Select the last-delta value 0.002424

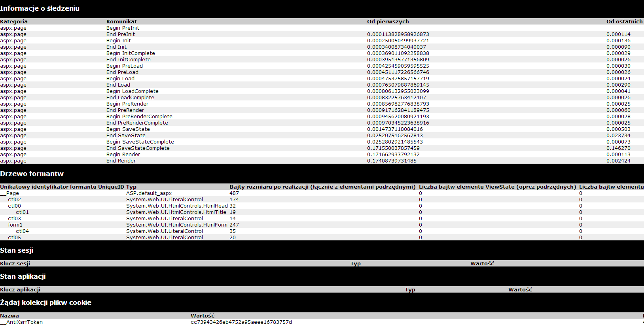(618, 161)
